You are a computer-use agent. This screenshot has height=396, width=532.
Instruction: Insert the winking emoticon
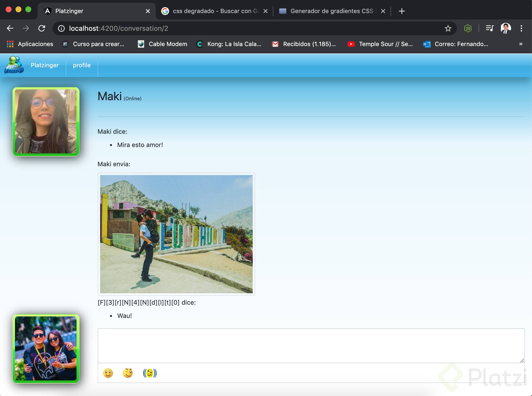[128, 373]
